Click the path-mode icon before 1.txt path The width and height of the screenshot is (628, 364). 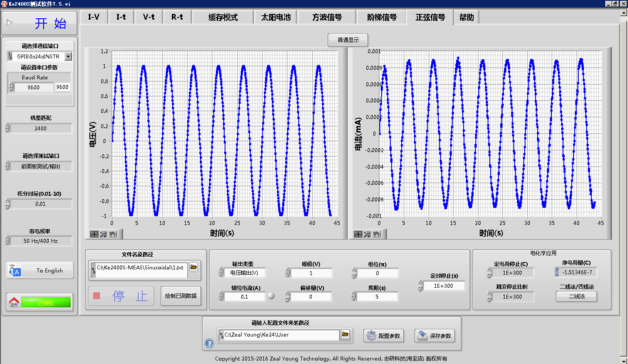click(93, 270)
